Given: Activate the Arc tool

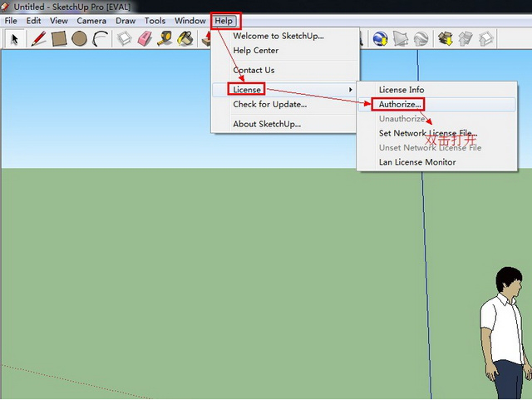Looking at the screenshot, I should click(100, 39).
